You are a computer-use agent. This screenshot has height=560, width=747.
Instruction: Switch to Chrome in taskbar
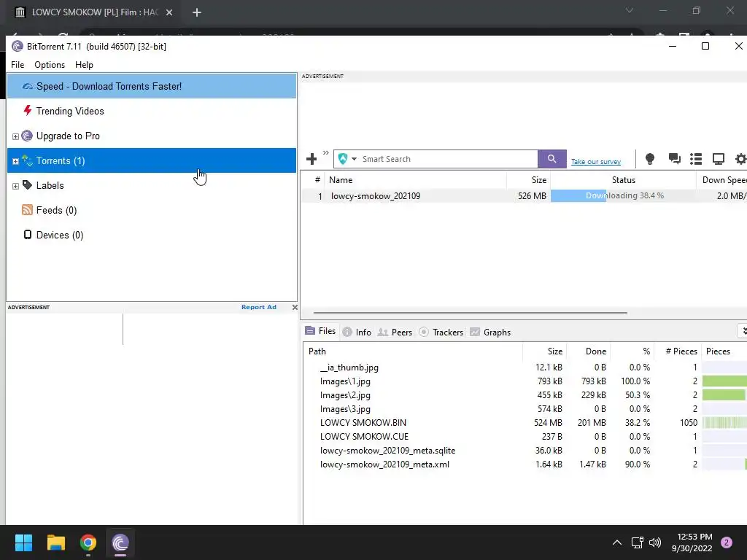[88, 542]
